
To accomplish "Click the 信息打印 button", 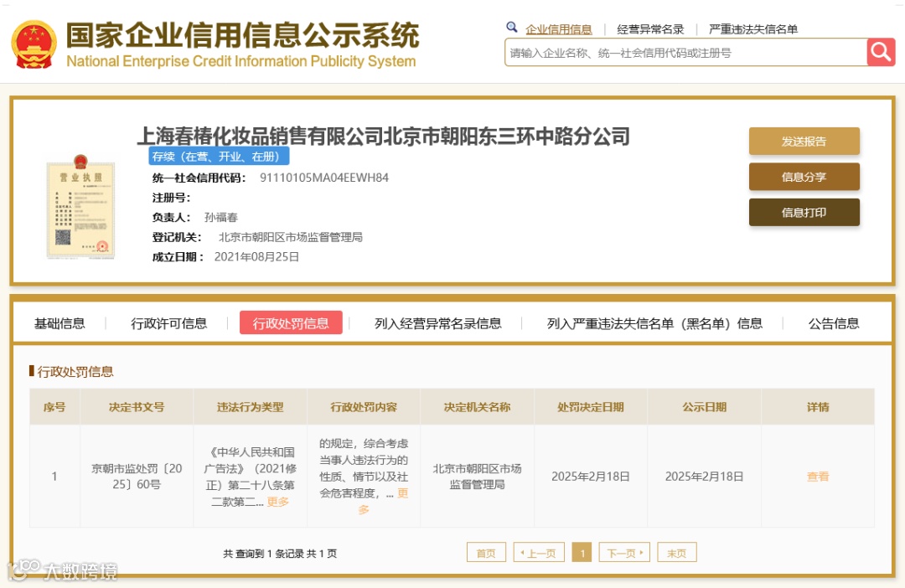I will coord(804,213).
